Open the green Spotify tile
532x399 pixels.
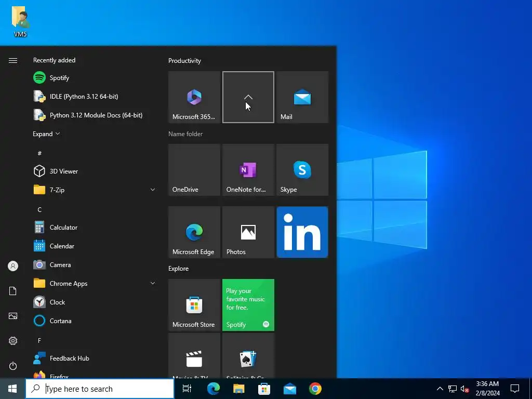coord(248,304)
